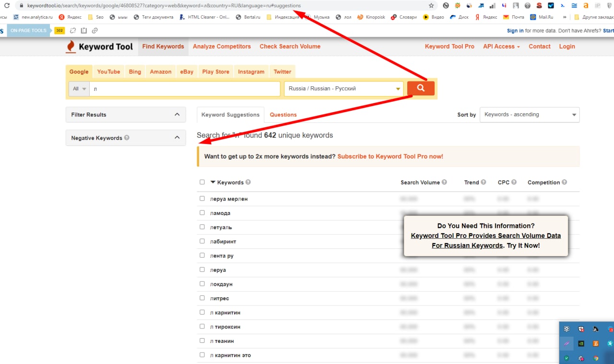Click the Ahrefs toolbar page report icon
The height and width of the screenshot is (364, 614).
coord(84,30)
